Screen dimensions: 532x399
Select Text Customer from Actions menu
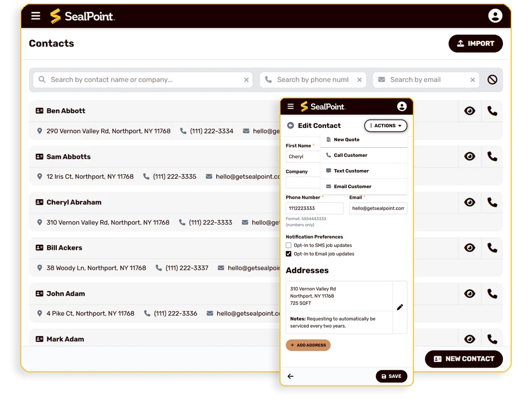click(364, 171)
